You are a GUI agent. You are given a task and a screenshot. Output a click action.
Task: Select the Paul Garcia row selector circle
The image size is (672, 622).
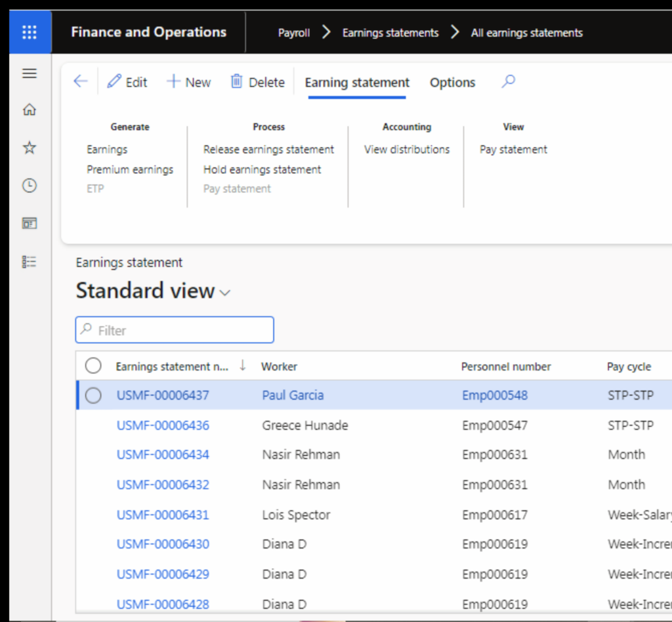(93, 395)
